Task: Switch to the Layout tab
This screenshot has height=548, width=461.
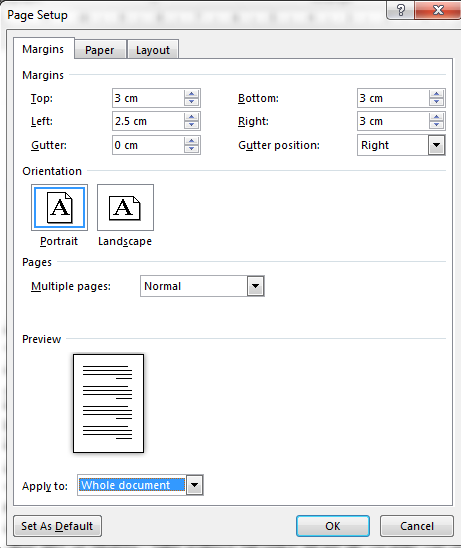Action: [153, 50]
